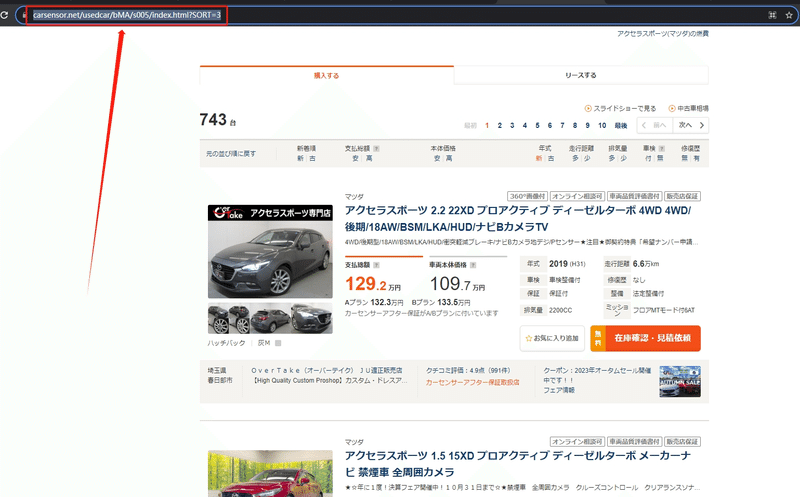Screen dimensions: 800x497
Task: Go to results page 3
Action: point(512,125)
